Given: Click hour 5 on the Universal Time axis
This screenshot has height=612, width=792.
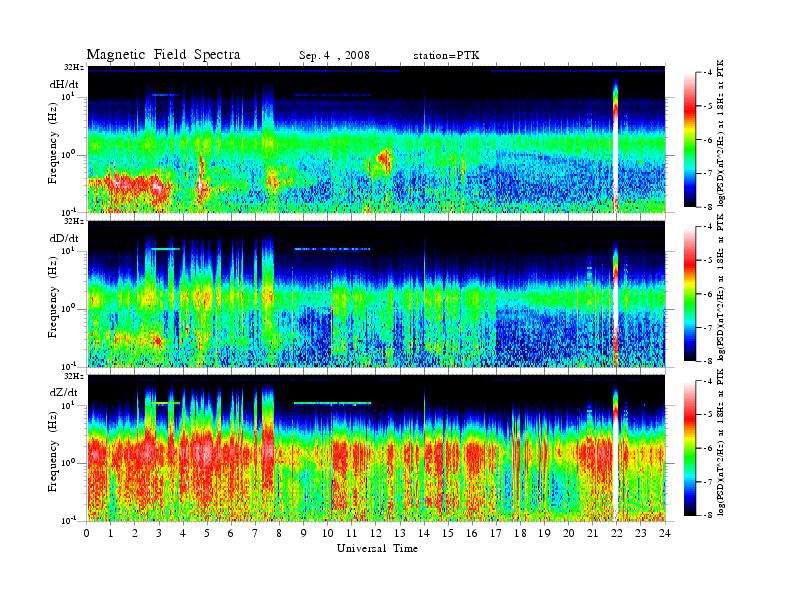Looking at the screenshot, I should click(207, 534).
